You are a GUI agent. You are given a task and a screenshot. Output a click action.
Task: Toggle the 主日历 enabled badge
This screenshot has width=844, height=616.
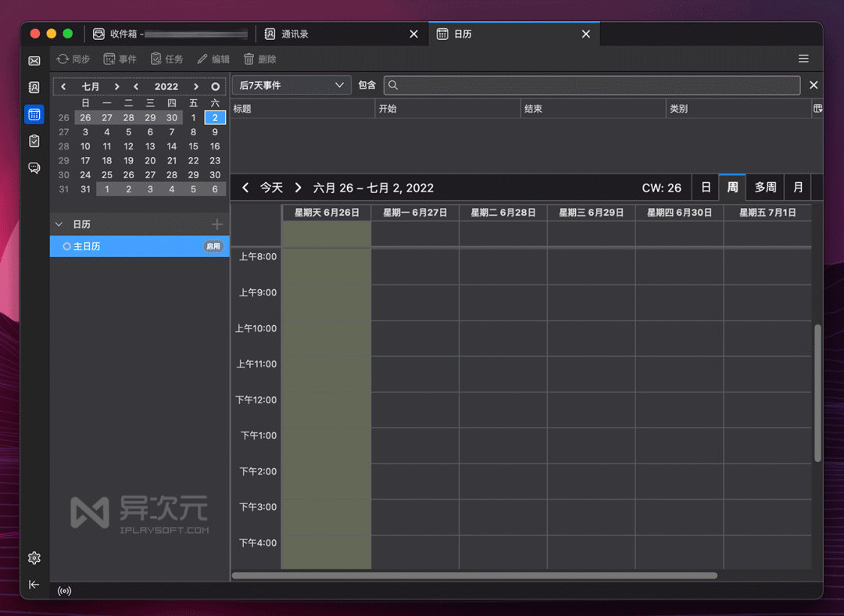click(x=213, y=246)
